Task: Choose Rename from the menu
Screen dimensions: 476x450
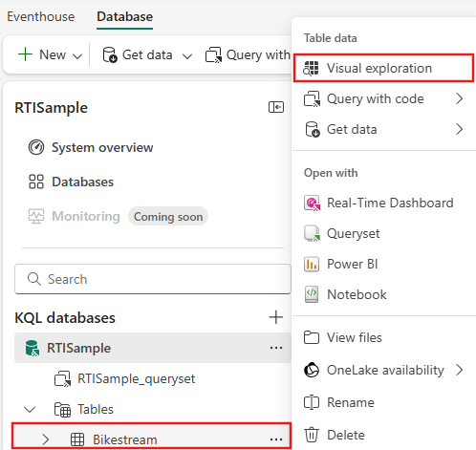Action: (351, 402)
